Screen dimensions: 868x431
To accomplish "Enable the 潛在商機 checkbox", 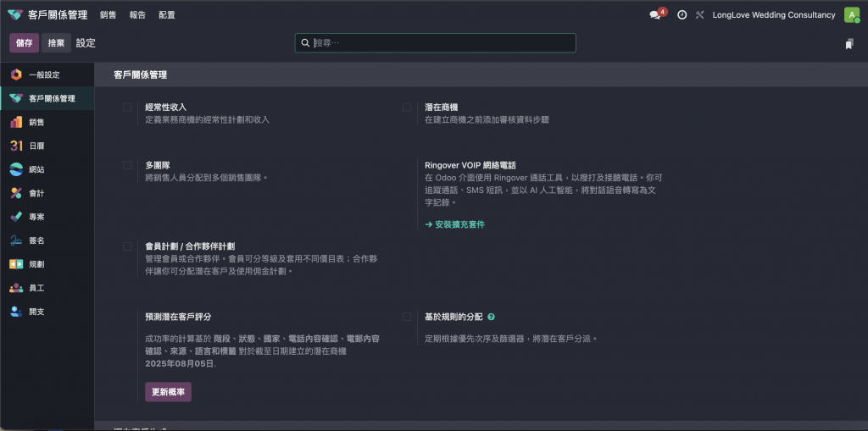I will [407, 108].
